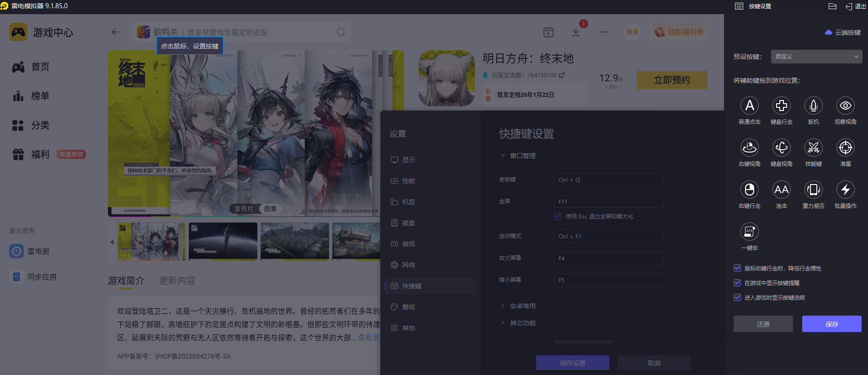
Task: Collapse the 窗口管理 section
Action: (x=503, y=156)
